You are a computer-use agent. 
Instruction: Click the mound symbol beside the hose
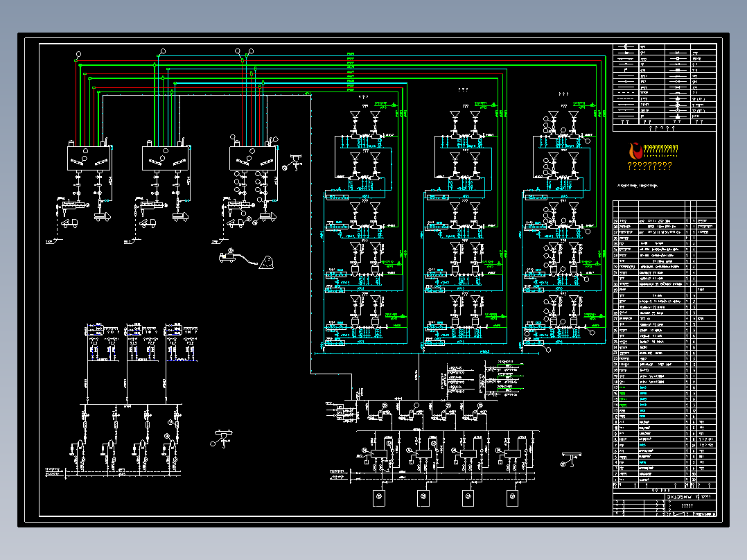267,262
